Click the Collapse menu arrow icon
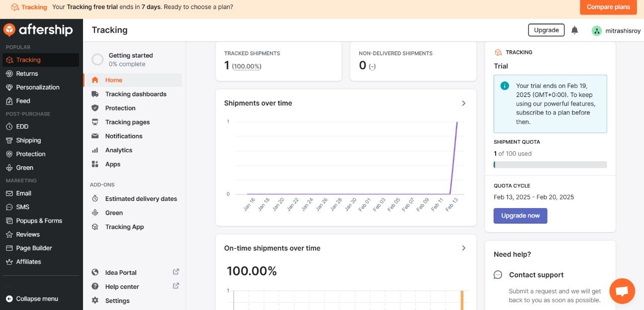 9,298
